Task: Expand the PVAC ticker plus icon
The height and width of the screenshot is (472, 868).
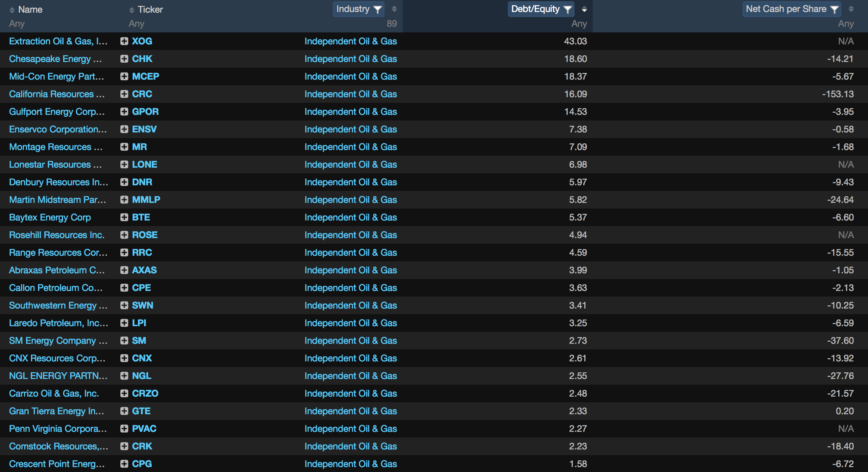Action: coord(124,429)
